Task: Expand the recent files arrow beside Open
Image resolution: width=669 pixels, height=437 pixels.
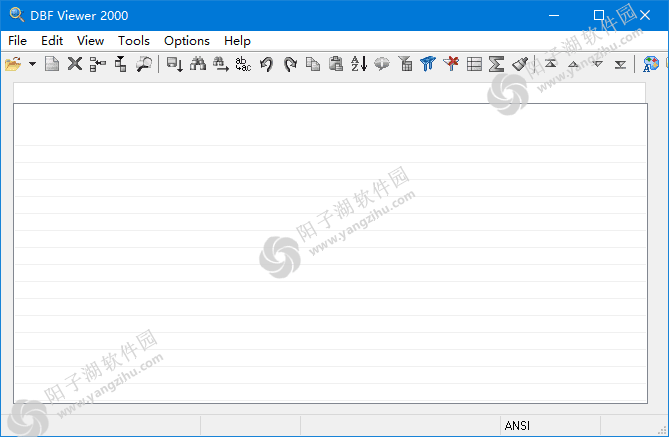Action: point(32,64)
